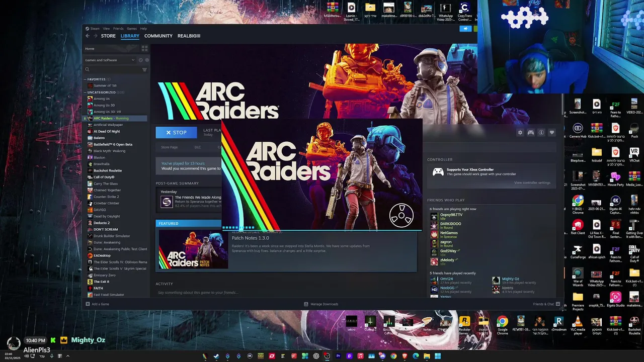Open the View menu

click(x=106, y=29)
